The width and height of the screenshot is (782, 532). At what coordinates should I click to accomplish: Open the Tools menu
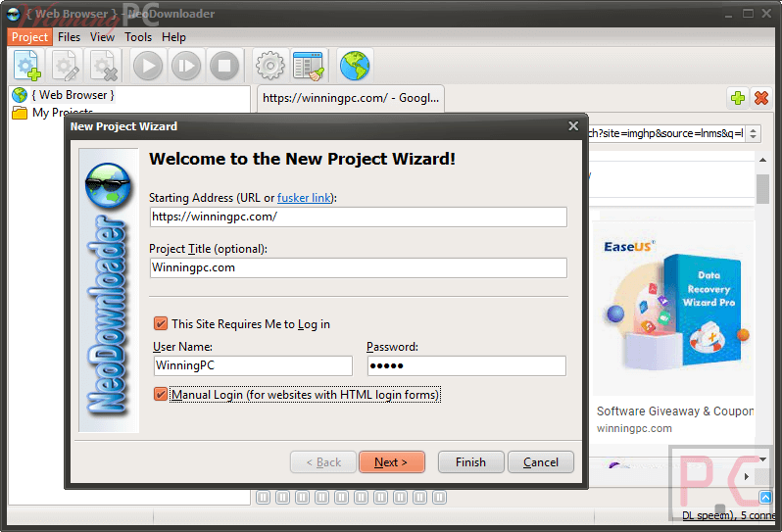tap(138, 37)
